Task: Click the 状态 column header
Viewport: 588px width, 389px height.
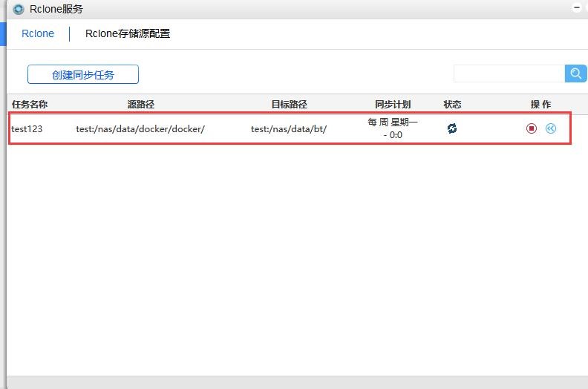Action: click(x=452, y=104)
